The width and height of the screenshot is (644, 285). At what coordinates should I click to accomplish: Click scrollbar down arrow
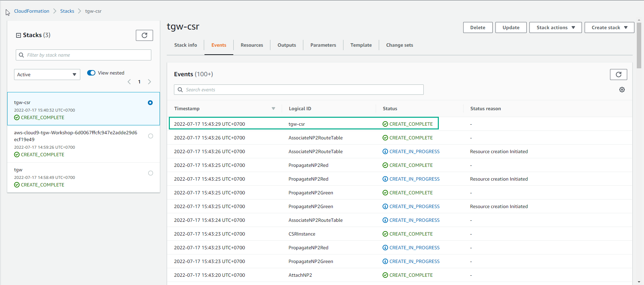tap(639, 282)
